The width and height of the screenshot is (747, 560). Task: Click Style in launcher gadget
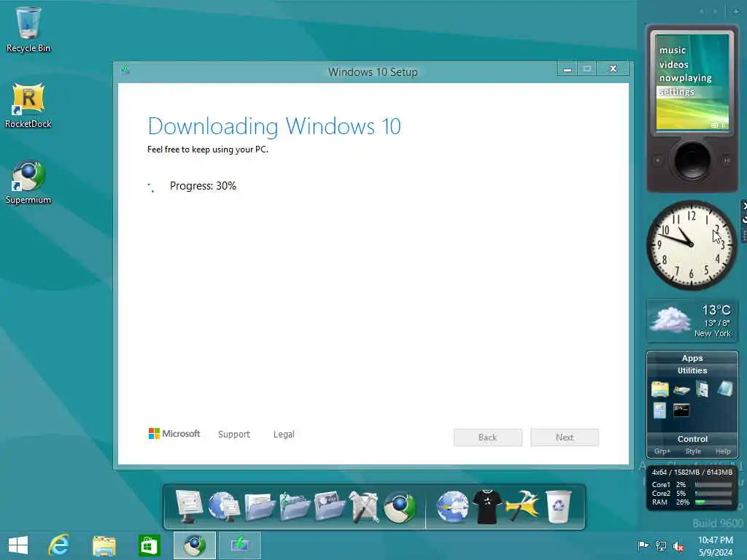tap(693, 451)
